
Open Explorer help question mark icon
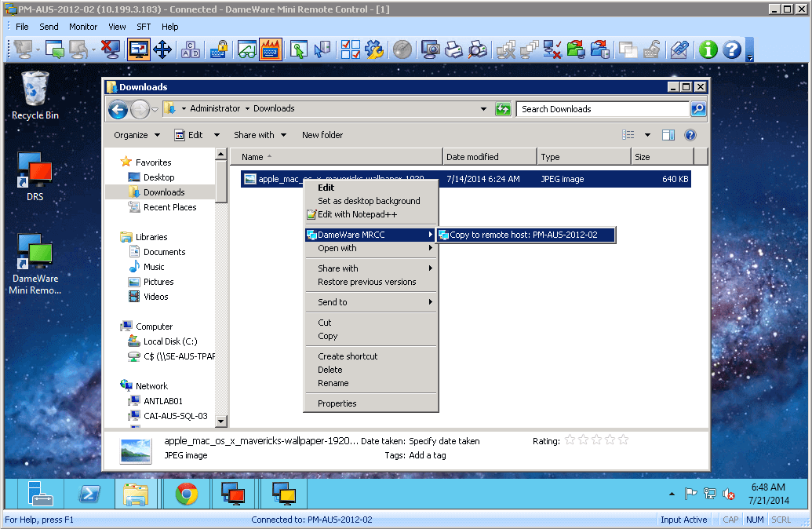pos(690,135)
